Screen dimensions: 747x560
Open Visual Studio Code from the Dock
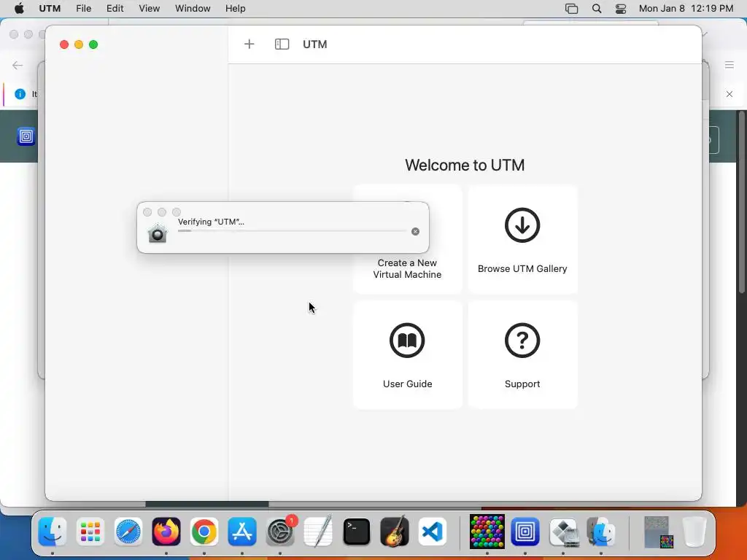point(433,532)
